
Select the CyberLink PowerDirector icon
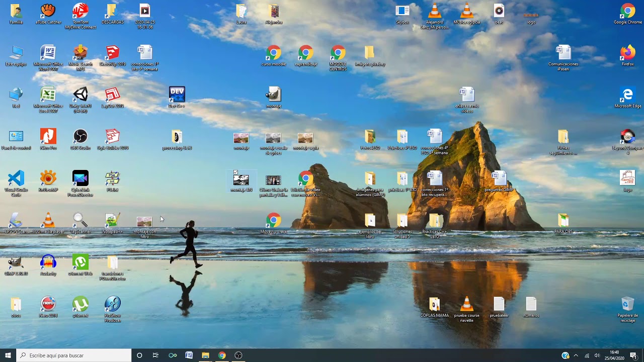(x=80, y=184)
